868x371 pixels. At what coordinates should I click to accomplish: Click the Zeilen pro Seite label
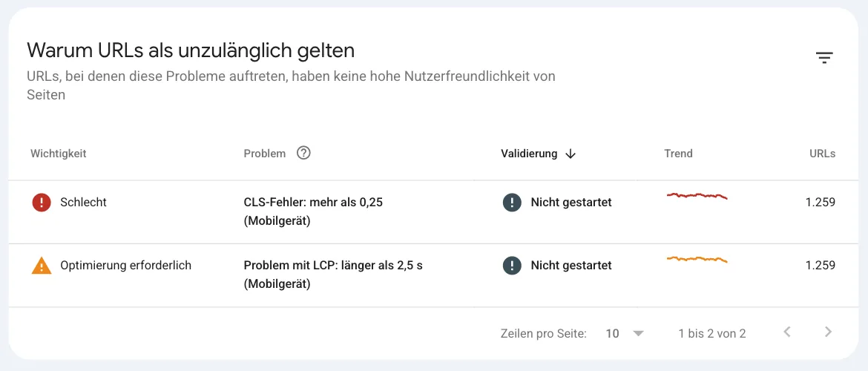tap(544, 333)
